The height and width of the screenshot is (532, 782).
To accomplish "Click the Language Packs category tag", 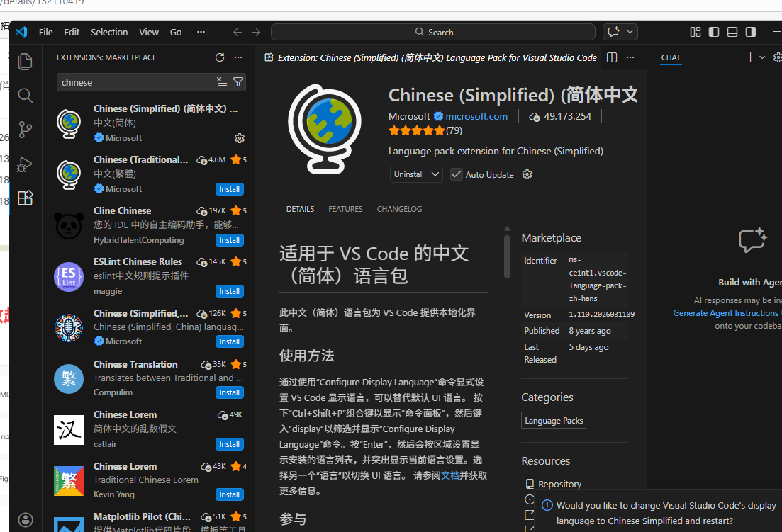I will point(554,420).
